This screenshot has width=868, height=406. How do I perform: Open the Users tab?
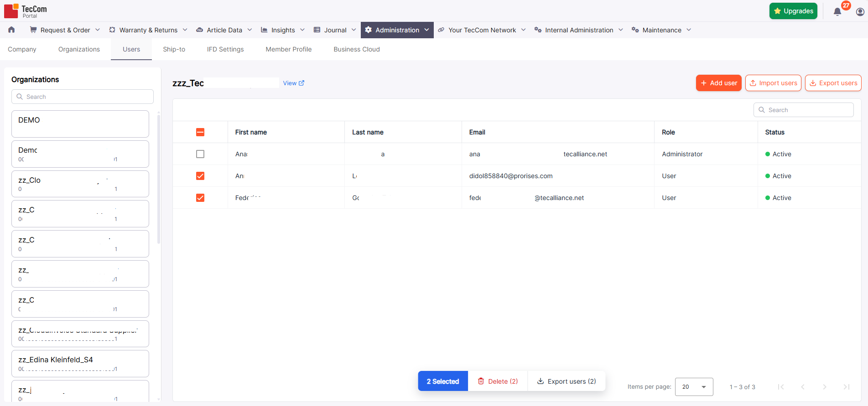131,49
